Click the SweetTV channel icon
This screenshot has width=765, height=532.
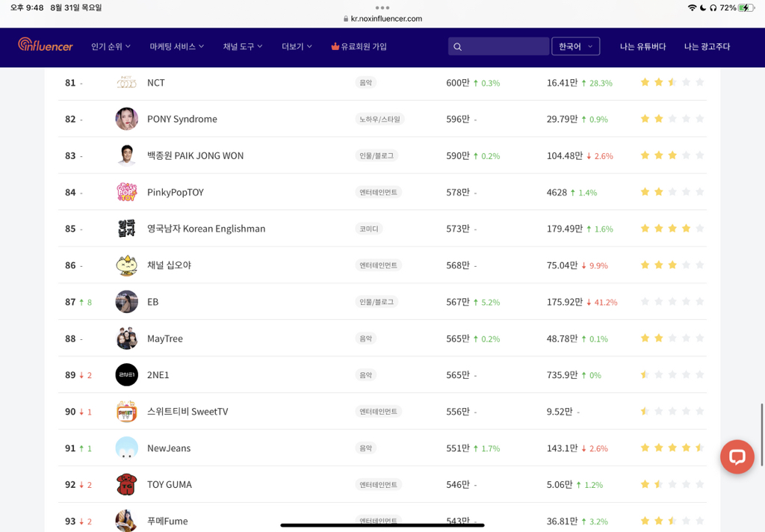(126, 412)
